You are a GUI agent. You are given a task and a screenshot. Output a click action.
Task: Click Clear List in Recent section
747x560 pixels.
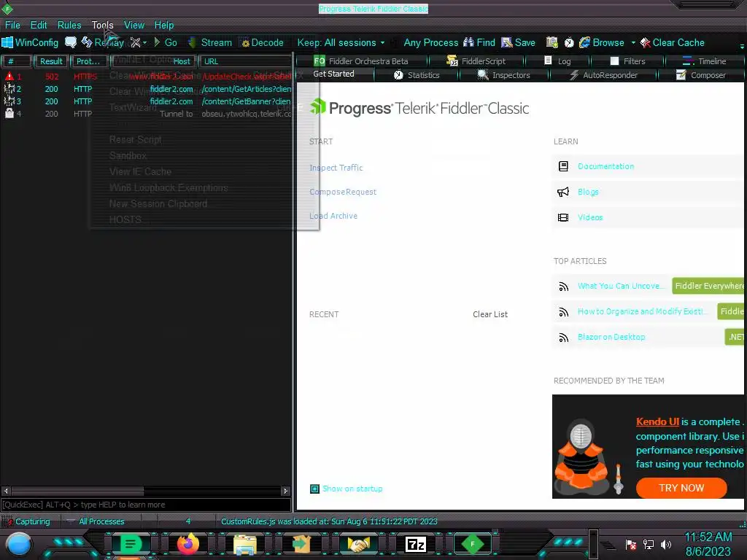tap(489, 314)
